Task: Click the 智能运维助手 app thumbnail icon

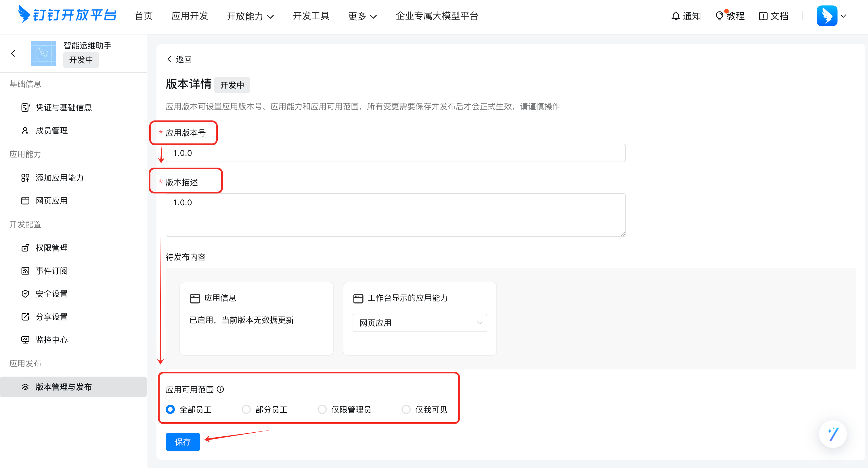Action: [x=43, y=53]
